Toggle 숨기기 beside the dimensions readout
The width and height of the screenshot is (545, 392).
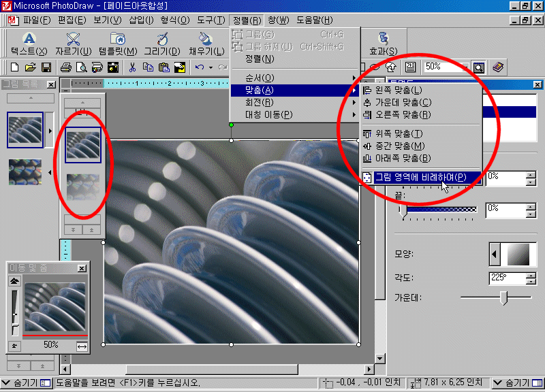[518, 383]
